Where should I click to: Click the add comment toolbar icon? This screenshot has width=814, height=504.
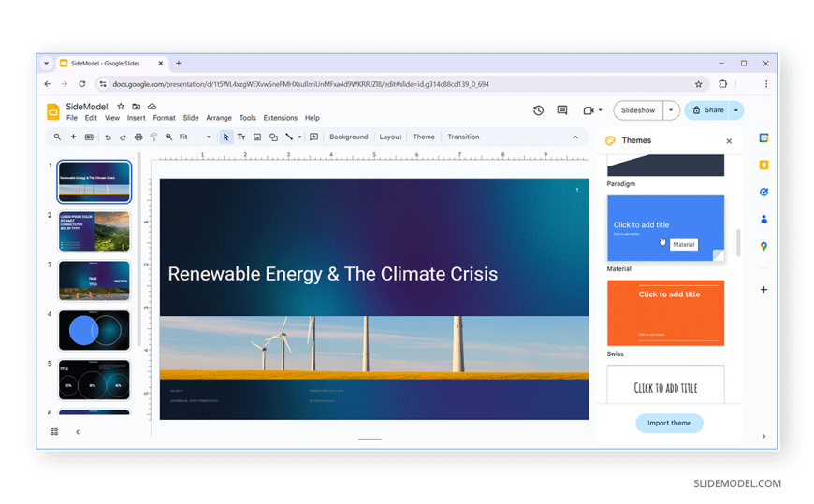click(314, 137)
